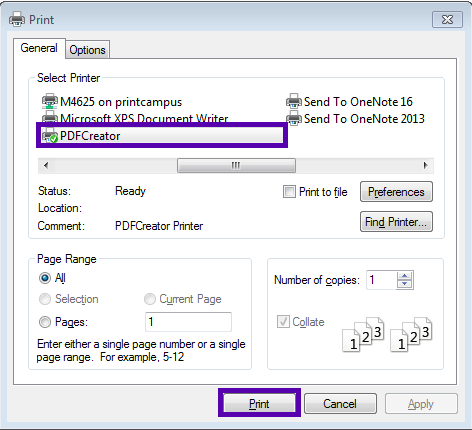This screenshot has width=472, height=430.
Task: Select the All page range radio button
Action: 45,278
